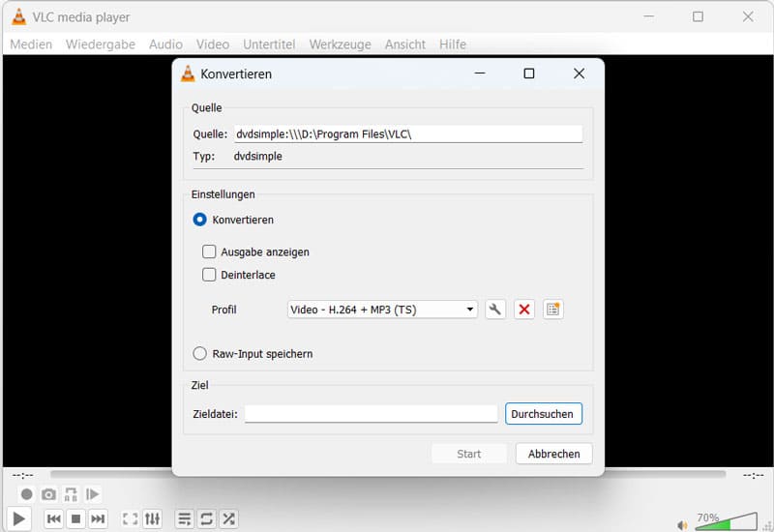Click the VLC cone icon in Konvertieren title
Image resolution: width=774 pixels, height=532 pixels.
pos(188,74)
